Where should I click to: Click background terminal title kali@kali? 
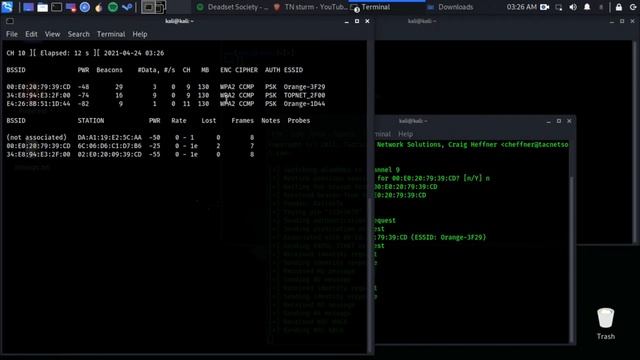422,21
